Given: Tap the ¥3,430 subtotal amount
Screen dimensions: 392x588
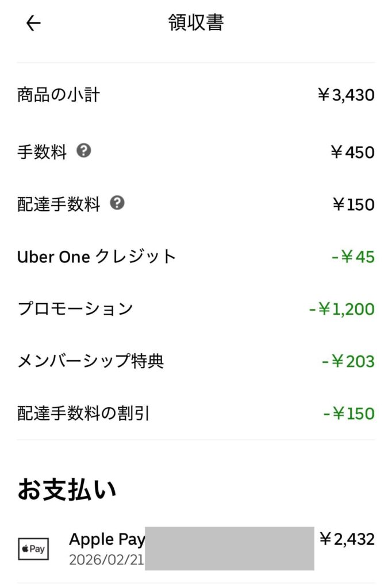Looking at the screenshot, I should pyautogui.click(x=345, y=95).
